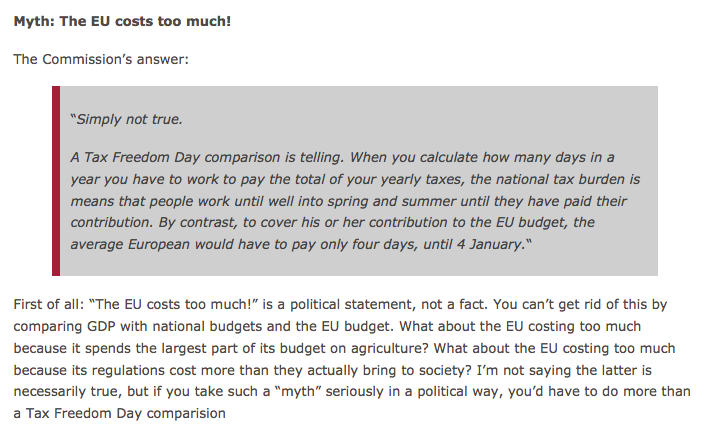Click the heading "Myth: The EU costs too much!"
The height and width of the screenshot is (436, 707).
click(x=122, y=19)
